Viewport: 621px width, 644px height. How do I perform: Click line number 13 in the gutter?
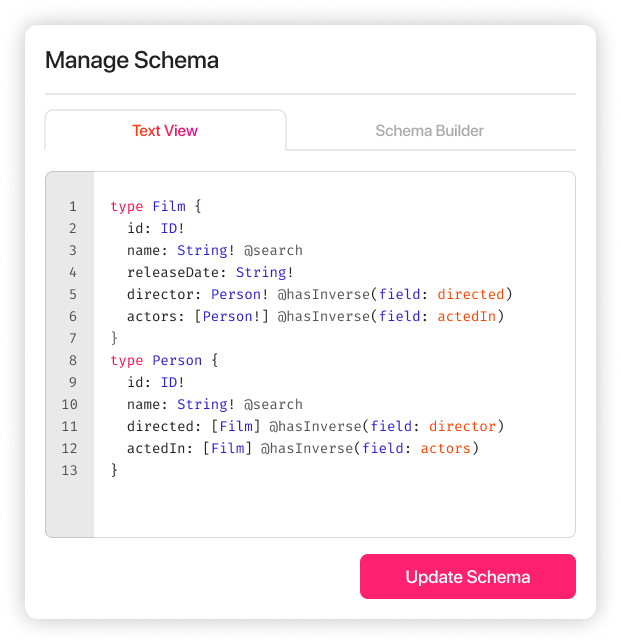(x=69, y=470)
